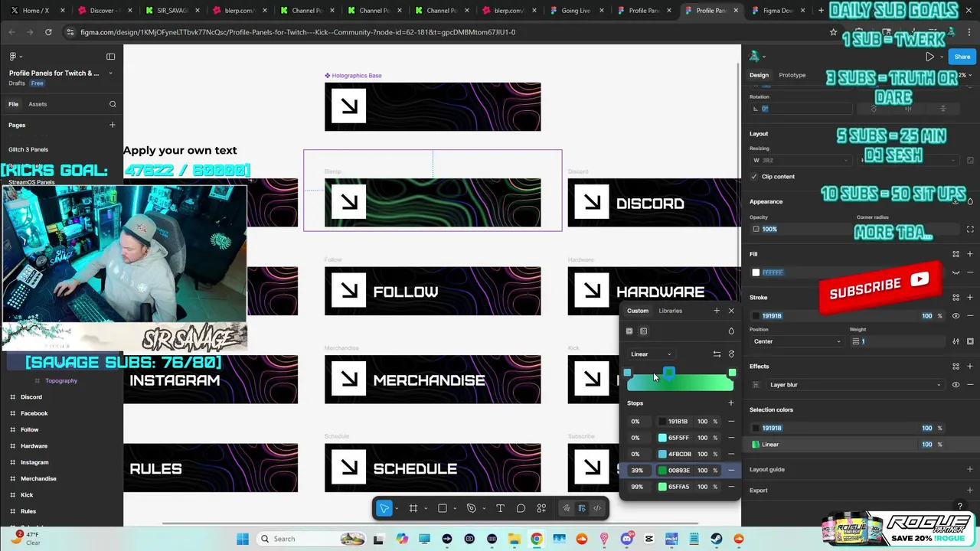Remove the 65FFA5 gradient stop
Screen dimensions: 980x551
(731, 487)
